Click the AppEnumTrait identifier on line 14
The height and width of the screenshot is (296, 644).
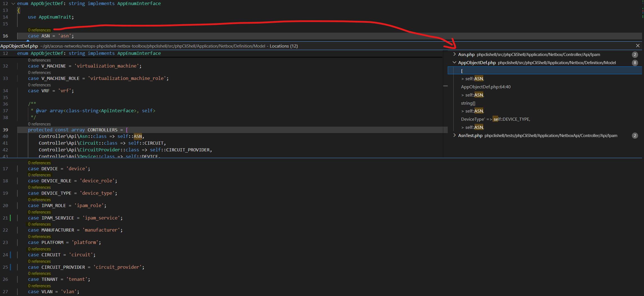pos(55,17)
